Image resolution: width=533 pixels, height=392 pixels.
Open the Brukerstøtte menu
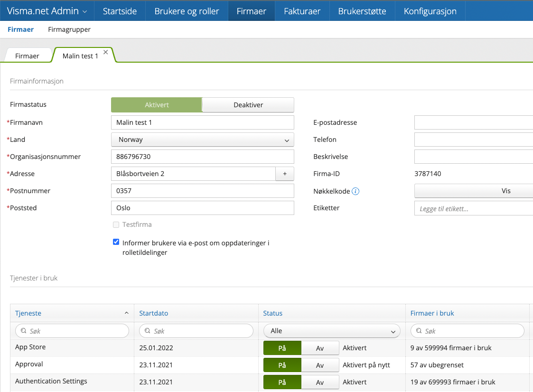point(362,11)
